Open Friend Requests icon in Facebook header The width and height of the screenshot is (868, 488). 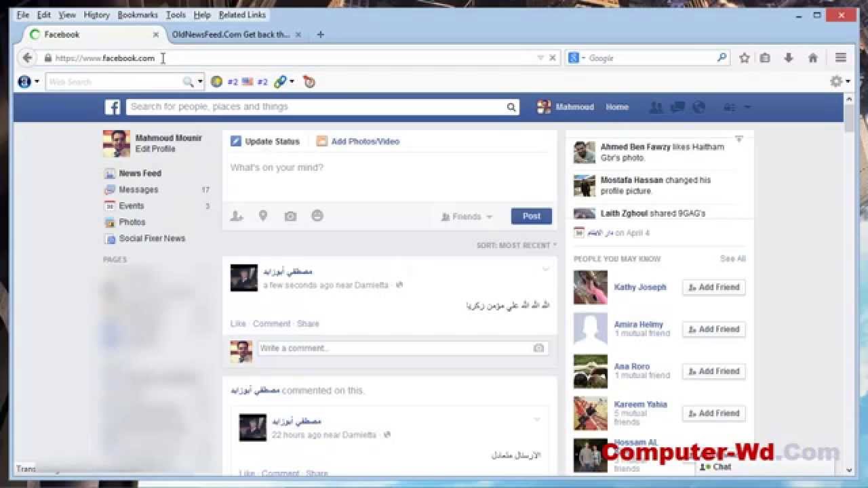[x=656, y=107]
